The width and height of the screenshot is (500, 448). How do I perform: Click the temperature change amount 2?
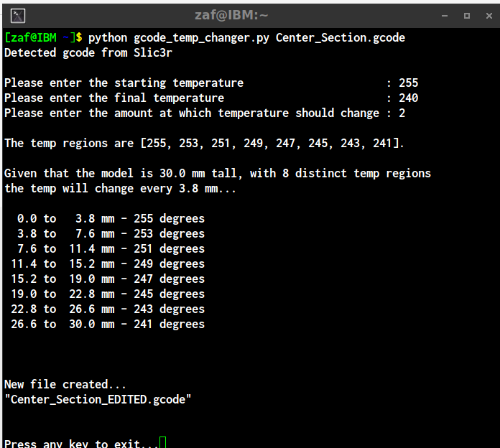(402, 113)
